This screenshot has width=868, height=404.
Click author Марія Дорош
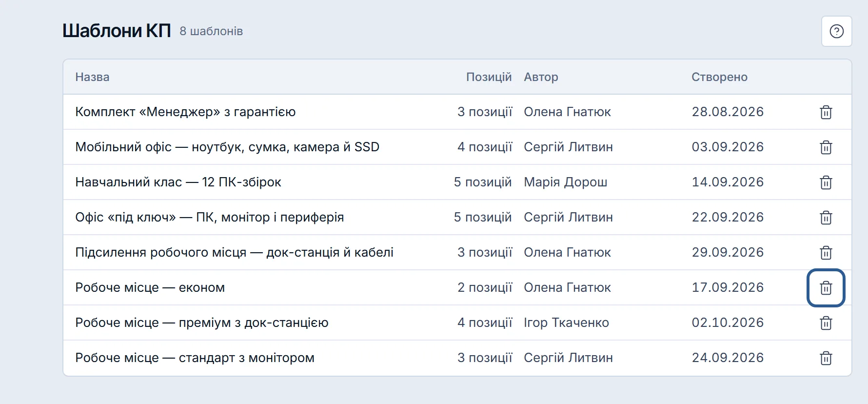566,182
